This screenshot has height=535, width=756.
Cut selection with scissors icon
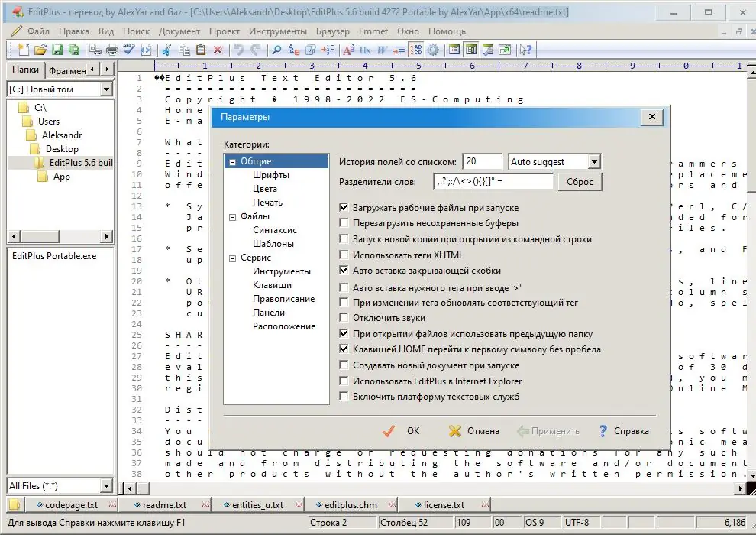(x=166, y=50)
